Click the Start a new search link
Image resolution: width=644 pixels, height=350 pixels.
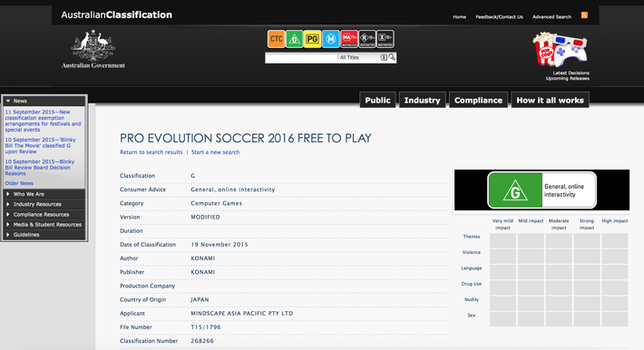pos(215,152)
